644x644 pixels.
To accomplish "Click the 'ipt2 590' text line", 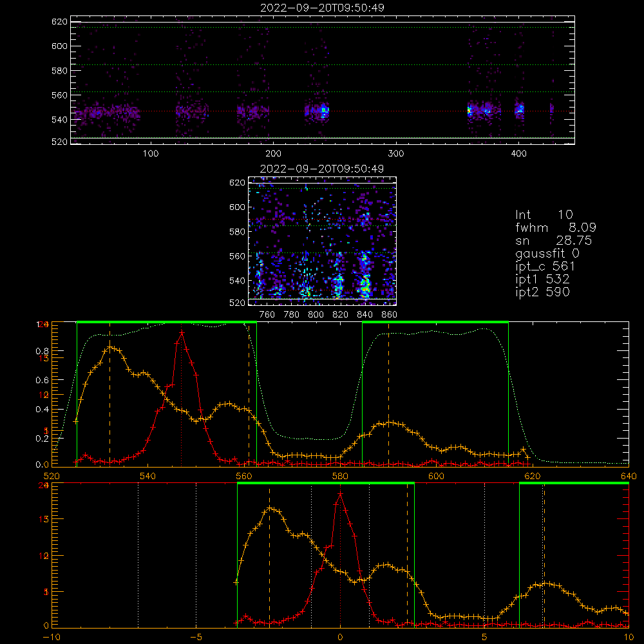I will [542, 292].
